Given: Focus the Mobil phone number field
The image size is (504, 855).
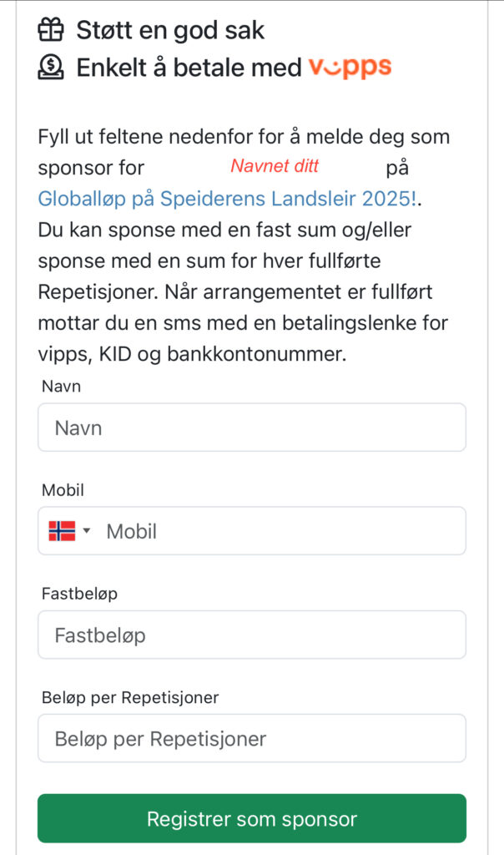Looking at the screenshot, I should pos(284,531).
